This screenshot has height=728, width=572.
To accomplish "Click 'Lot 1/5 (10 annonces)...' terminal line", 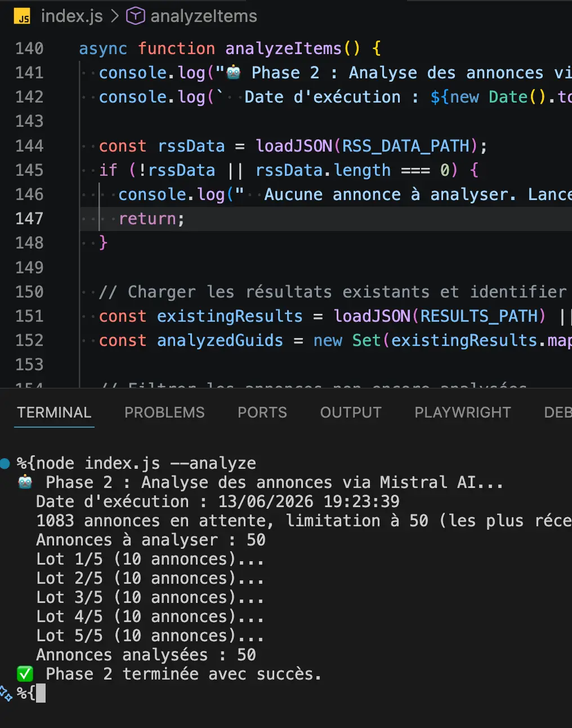I will (x=150, y=559).
